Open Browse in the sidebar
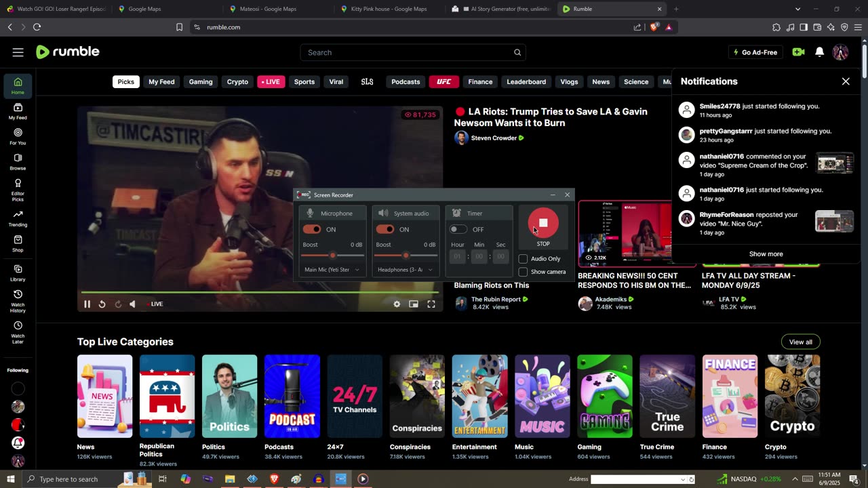The width and height of the screenshot is (868, 488). (18, 162)
